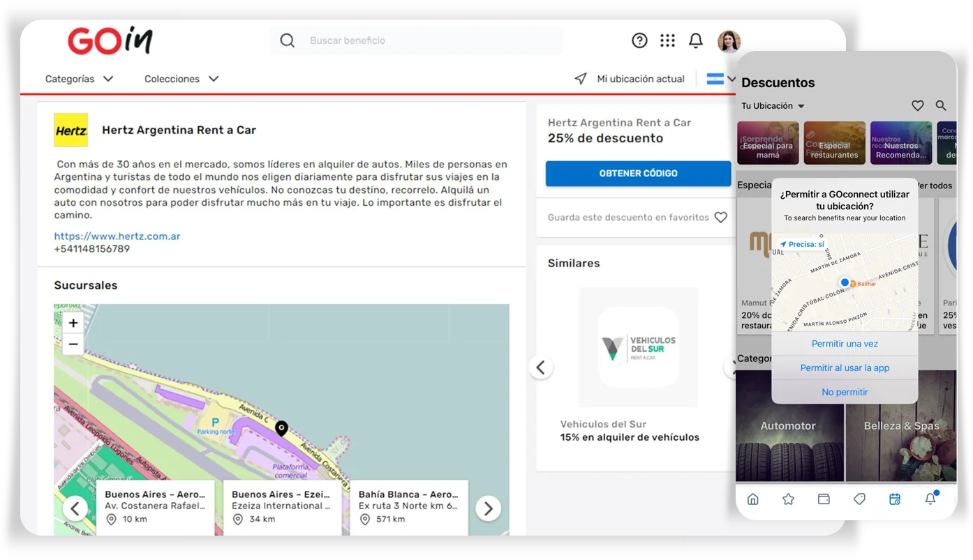This screenshot has width=973, height=560.
Task: Click Ver todos link in mobile app
Action: (x=935, y=186)
